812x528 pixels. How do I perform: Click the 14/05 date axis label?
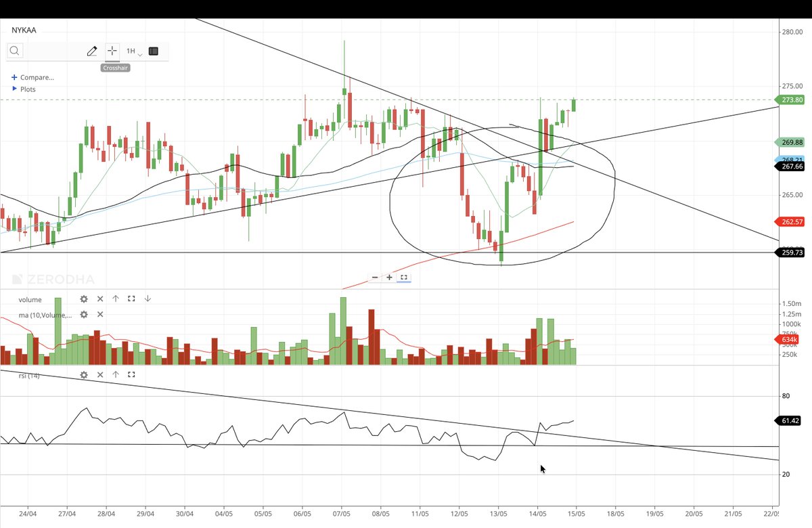click(x=538, y=514)
